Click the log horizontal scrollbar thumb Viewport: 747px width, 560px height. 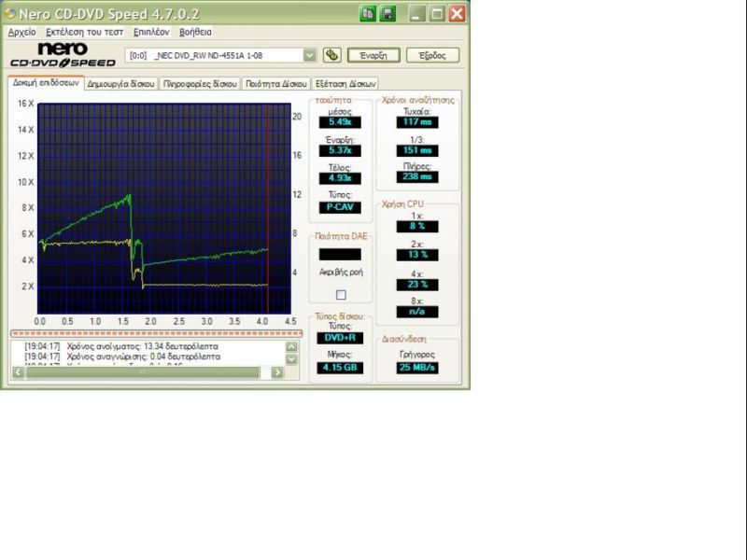point(143,372)
